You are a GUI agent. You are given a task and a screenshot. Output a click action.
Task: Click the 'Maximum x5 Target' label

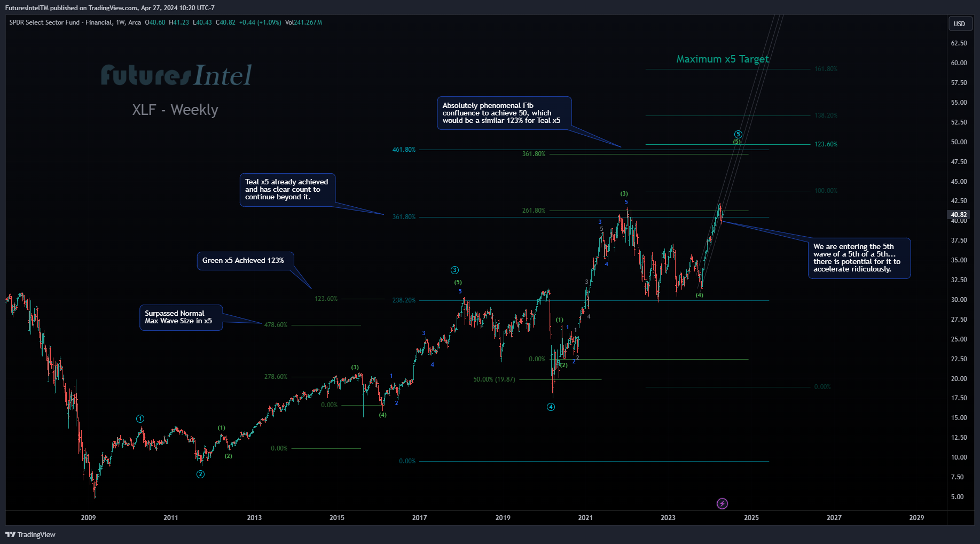tap(723, 59)
